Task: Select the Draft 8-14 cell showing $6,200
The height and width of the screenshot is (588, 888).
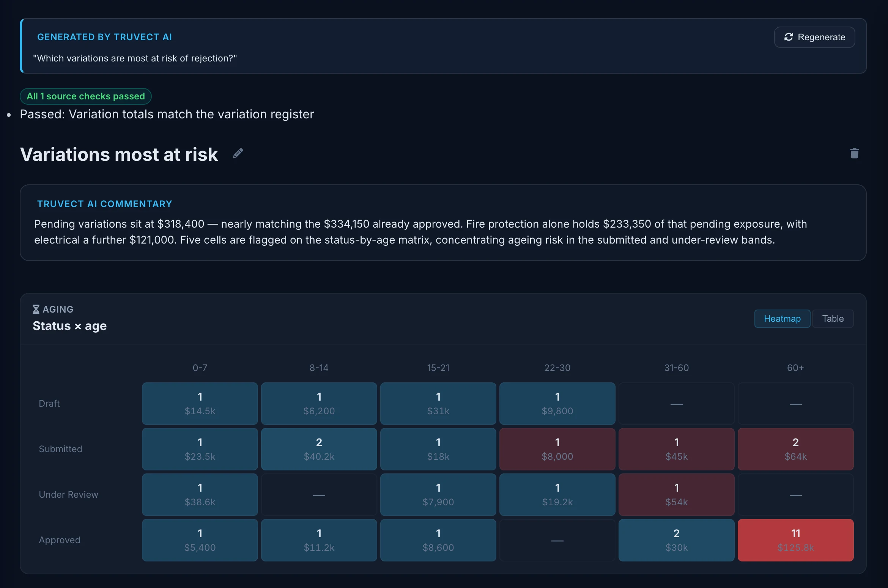Action: point(319,404)
